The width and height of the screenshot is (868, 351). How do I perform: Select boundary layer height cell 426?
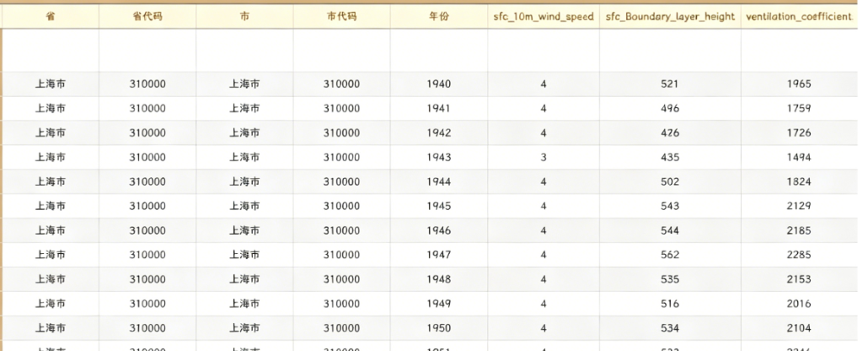tap(670, 133)
